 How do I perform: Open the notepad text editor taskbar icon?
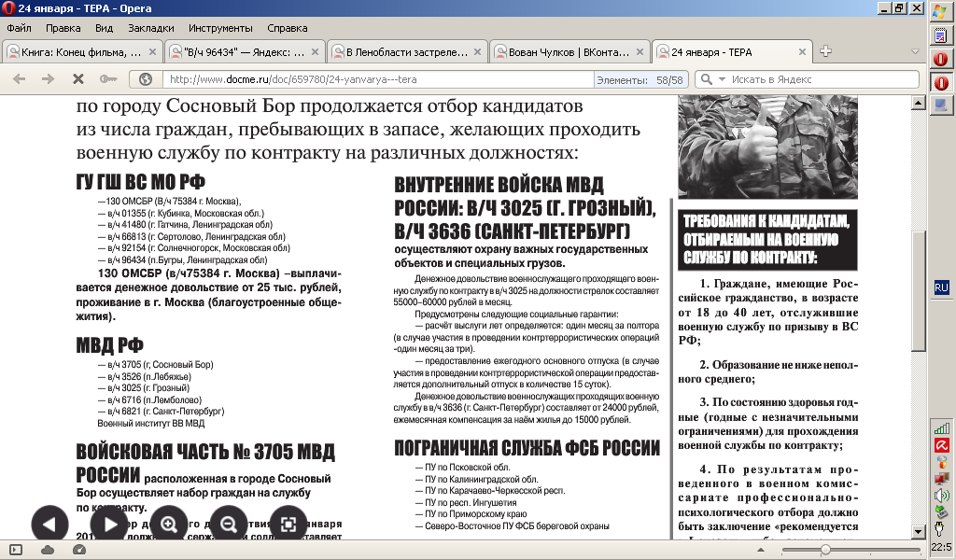pyautogui.click(x=941, y=35)
